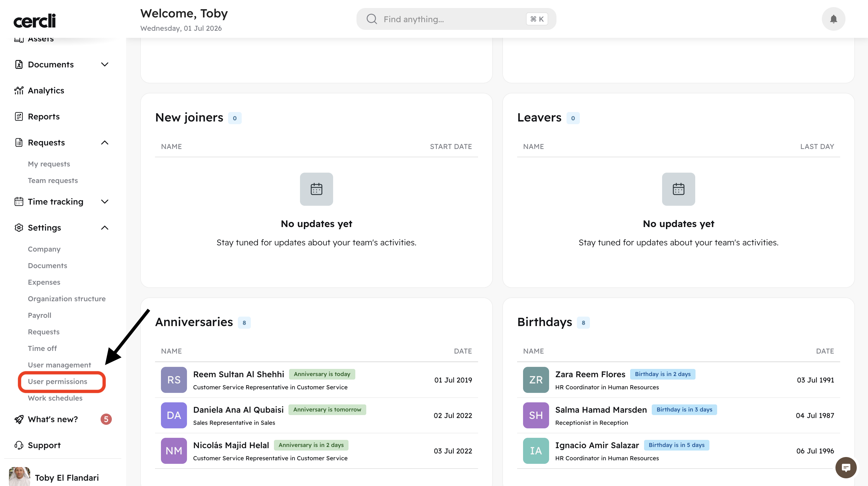The height and width of the screenshot is (486, 868).
Task: Click the Settings gear icon
Action: pos(19,228)
